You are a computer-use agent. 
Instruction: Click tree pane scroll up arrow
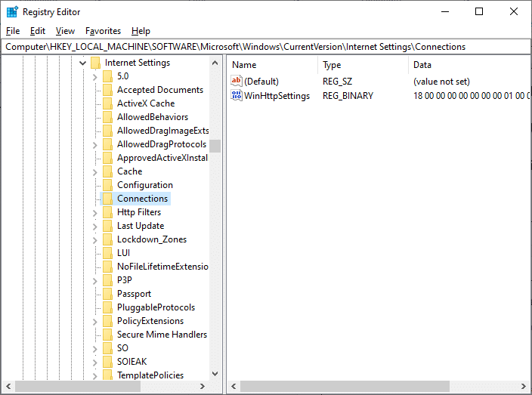pyautogui.click(x=215, y=63)
